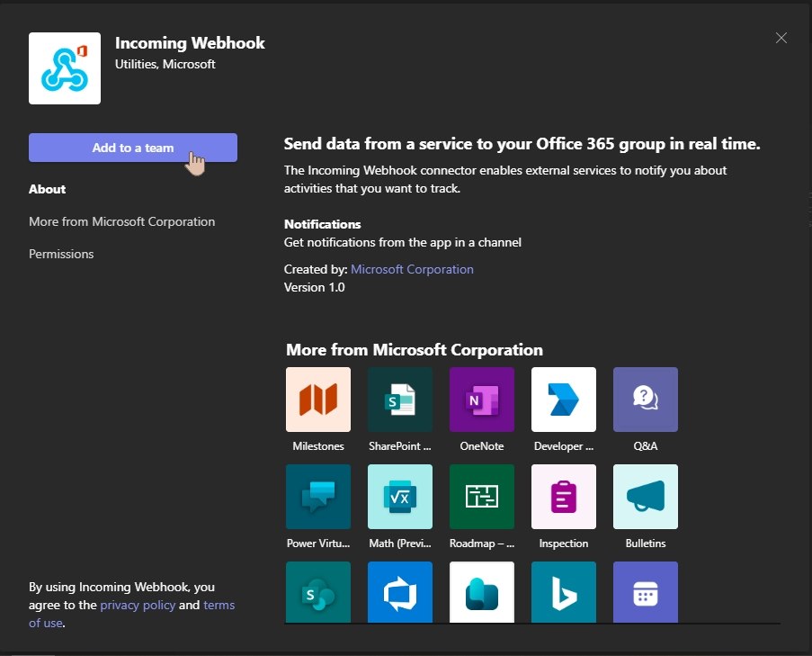812x656 pixels.
Task: Open the Power Virtual Agents app tile
Action: [x=318, y=497]
